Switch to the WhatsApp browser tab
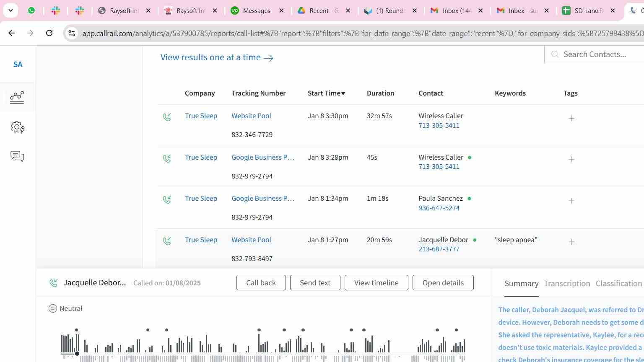Viewport: 644px width, 362px height. pos(31,10)
